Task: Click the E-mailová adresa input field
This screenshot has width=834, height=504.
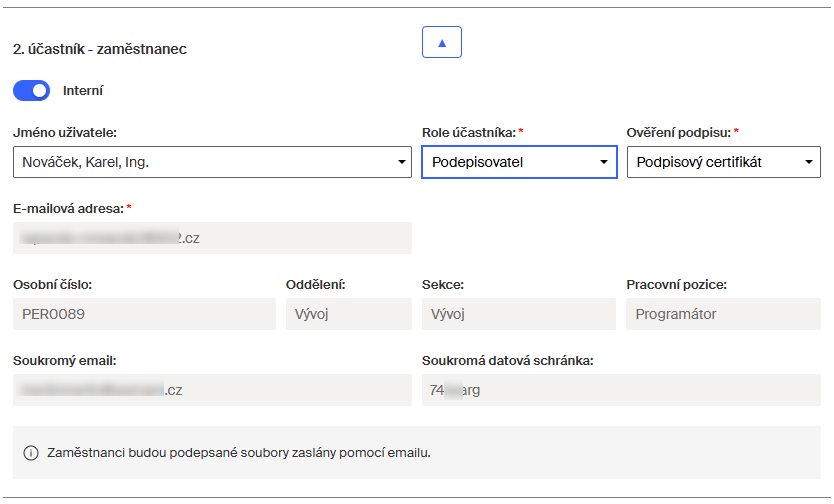Action: [x=212, y=238]
